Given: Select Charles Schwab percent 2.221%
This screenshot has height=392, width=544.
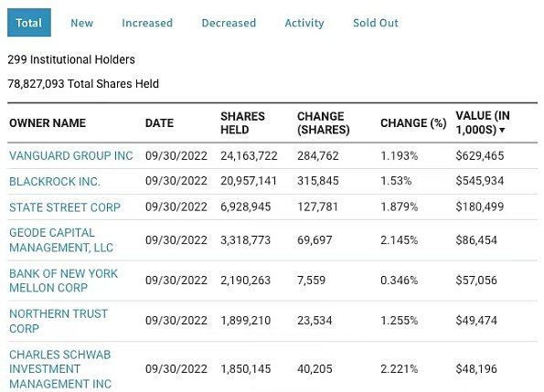Looking at the screenshot, I should (399, 369).
